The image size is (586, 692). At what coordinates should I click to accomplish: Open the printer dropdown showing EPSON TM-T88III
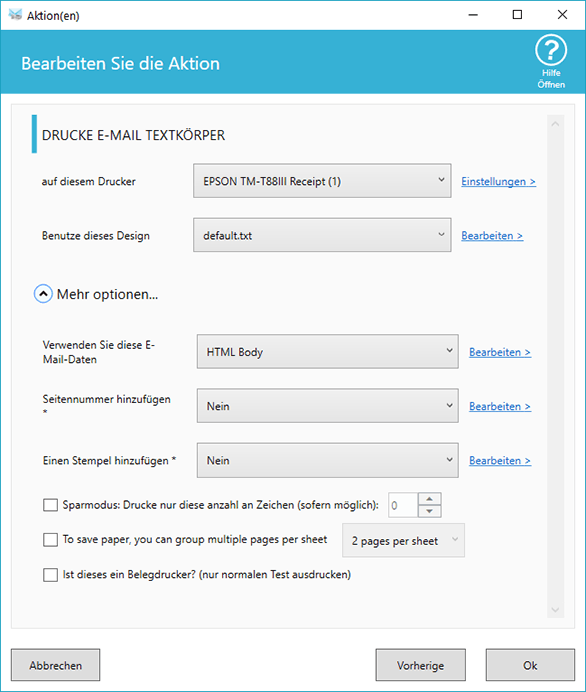coord(322,181)
